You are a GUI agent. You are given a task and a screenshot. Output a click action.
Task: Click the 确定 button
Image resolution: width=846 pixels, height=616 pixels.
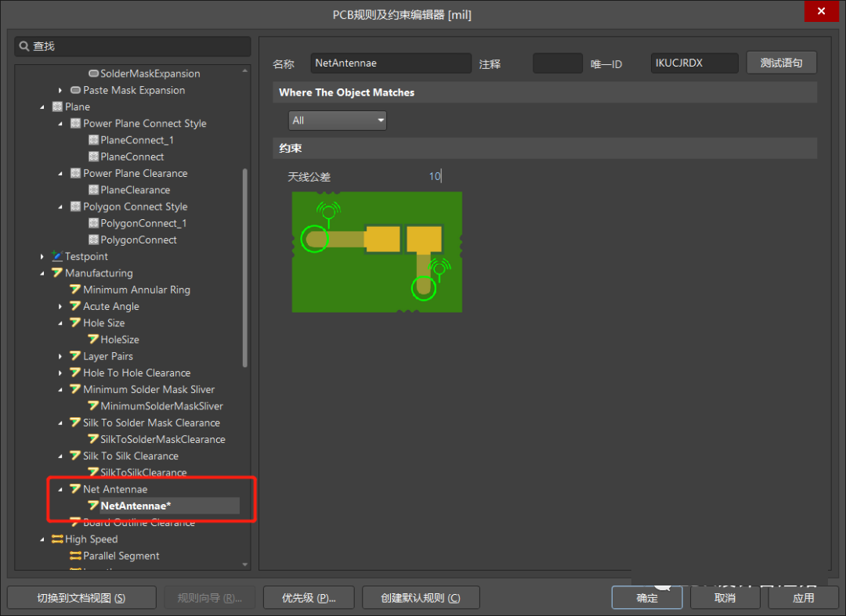[x=647, y=598]
